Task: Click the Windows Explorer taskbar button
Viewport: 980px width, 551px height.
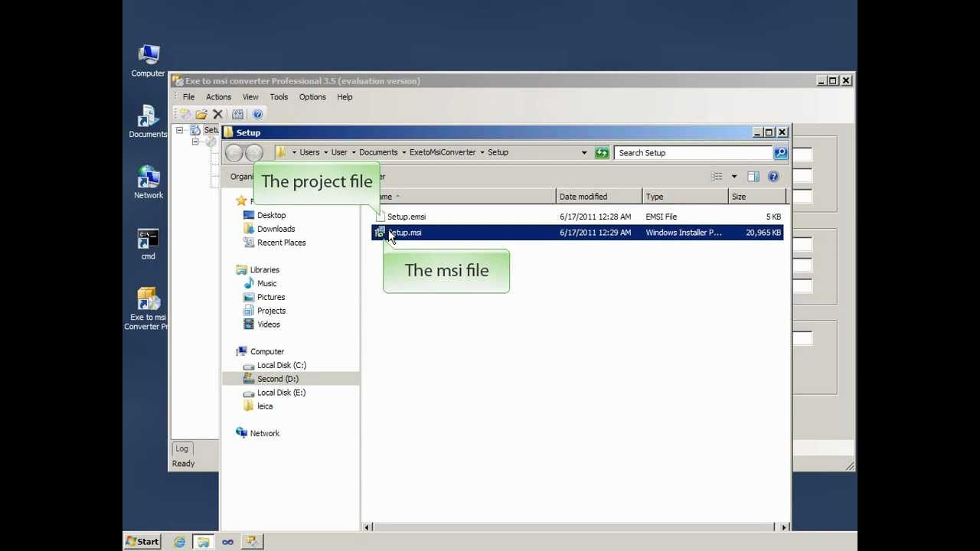Action: (x=203, y=542)
